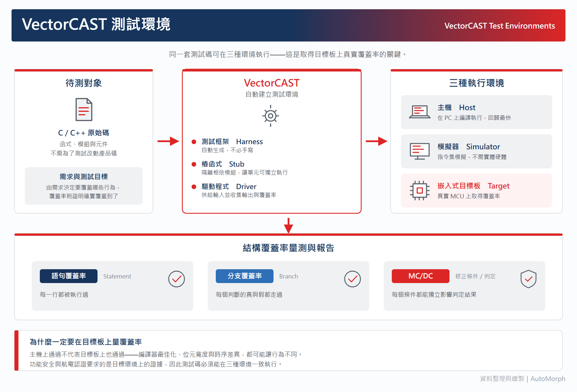Select the 模擬器 Simulator environment card

coord(477,151)
